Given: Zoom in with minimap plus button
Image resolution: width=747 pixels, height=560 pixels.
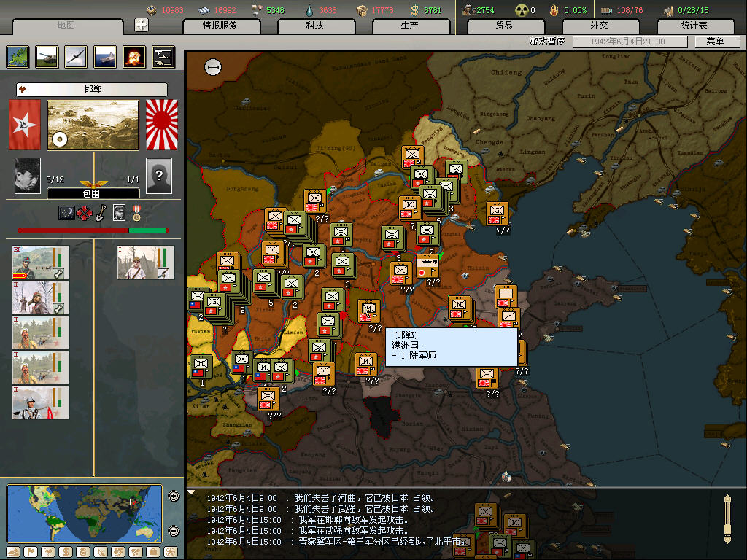Looking at the screenshot, I should (x=174, y=496).
